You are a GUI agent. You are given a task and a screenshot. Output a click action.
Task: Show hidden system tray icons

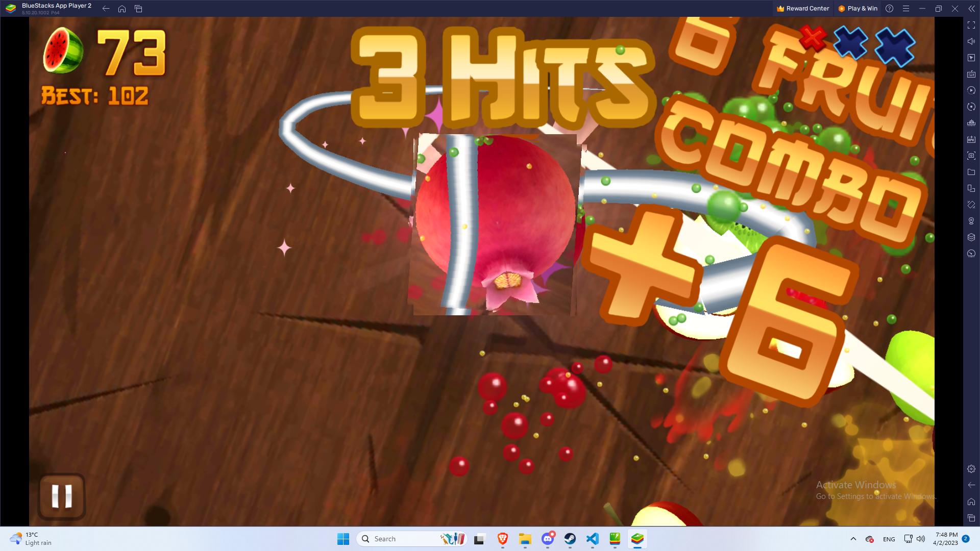(853, 539)
